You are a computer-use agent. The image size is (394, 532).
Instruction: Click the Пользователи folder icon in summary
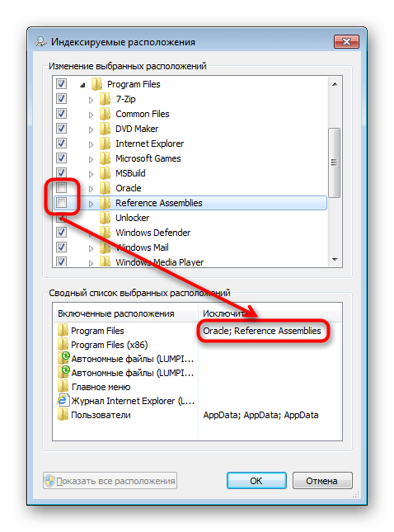tap(63, 415)
